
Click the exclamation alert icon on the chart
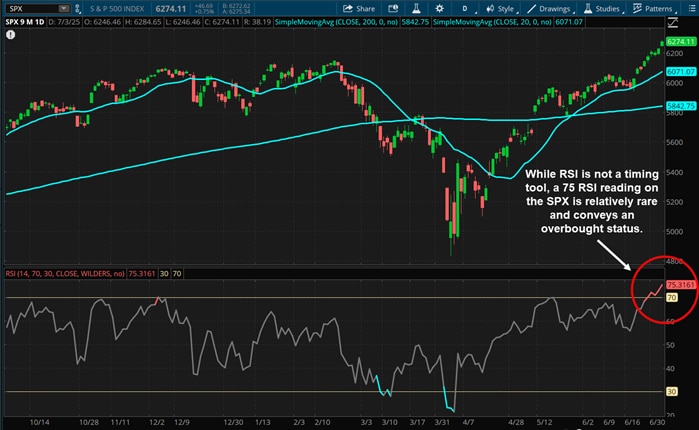(11, 35)
